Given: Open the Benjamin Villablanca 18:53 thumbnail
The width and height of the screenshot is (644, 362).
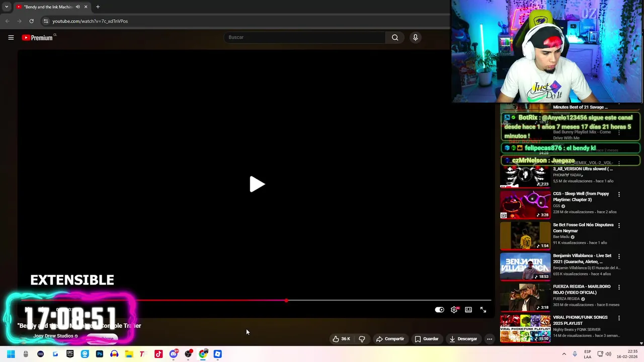Looking at the screenshot, I should coord(525,266).
